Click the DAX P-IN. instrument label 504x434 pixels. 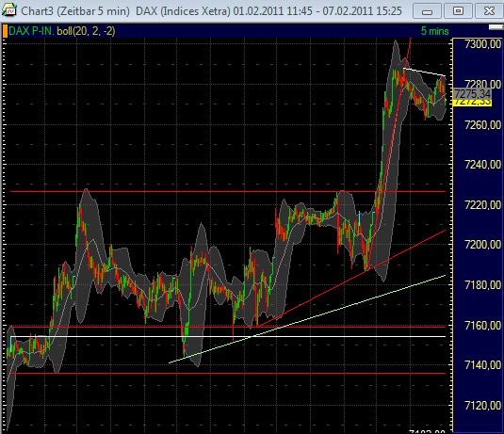(31, 31)
